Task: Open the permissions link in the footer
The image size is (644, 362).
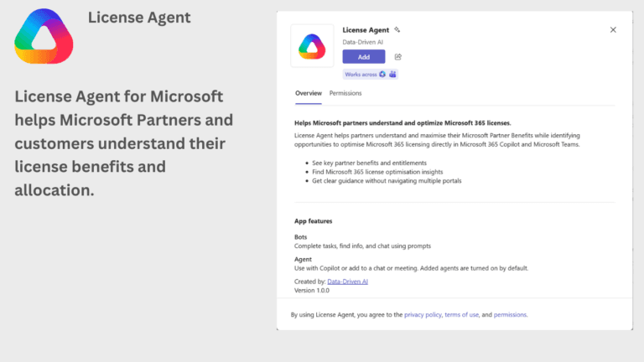Action: click(510, 315)
